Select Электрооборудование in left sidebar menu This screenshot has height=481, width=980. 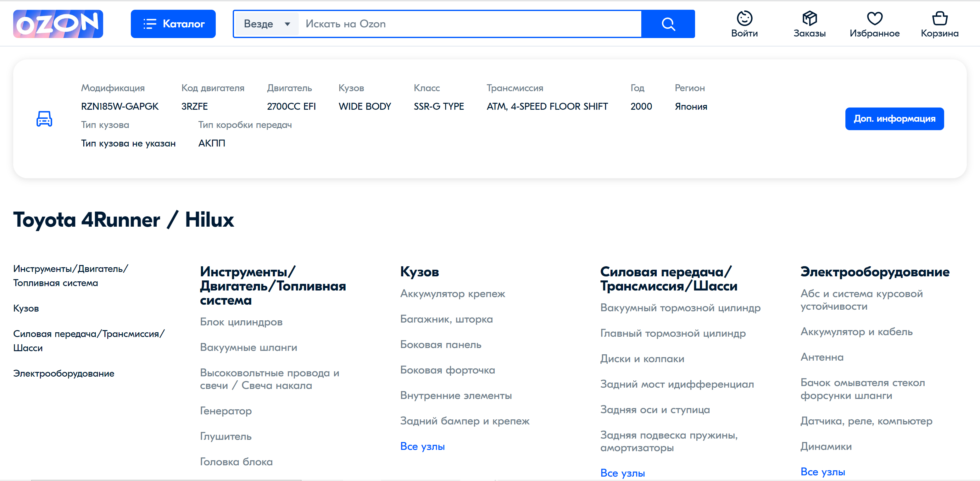point(64,373)
